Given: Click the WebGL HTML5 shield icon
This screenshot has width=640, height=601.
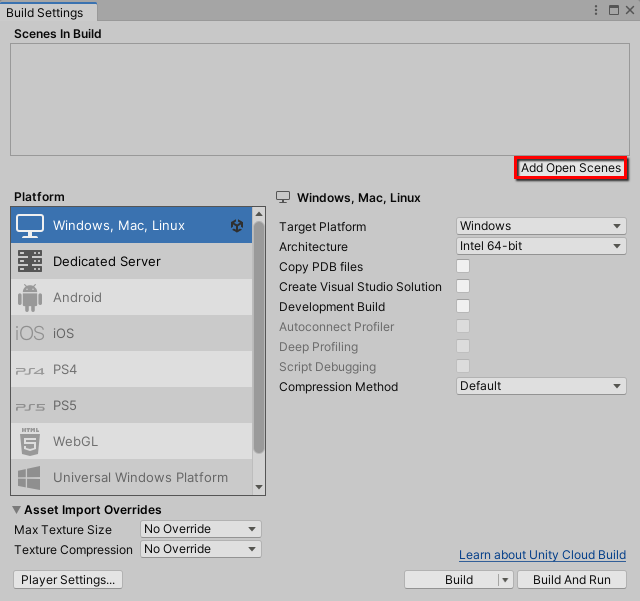Looking at the screenshot, I should click(30, 441).
